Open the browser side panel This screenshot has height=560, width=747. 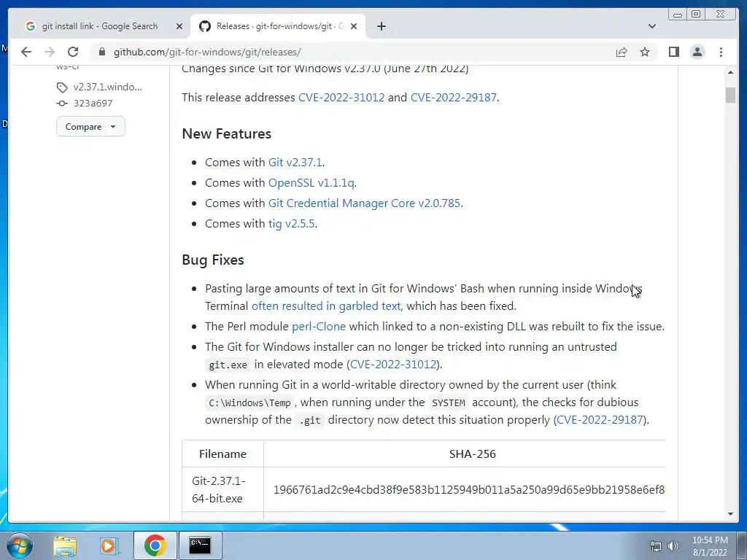click(673, 52)
